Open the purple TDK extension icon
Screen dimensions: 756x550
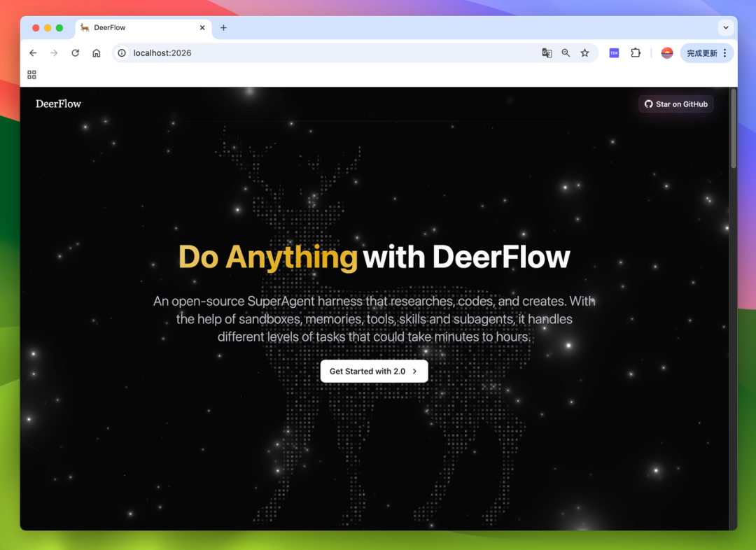coord(614,53)
